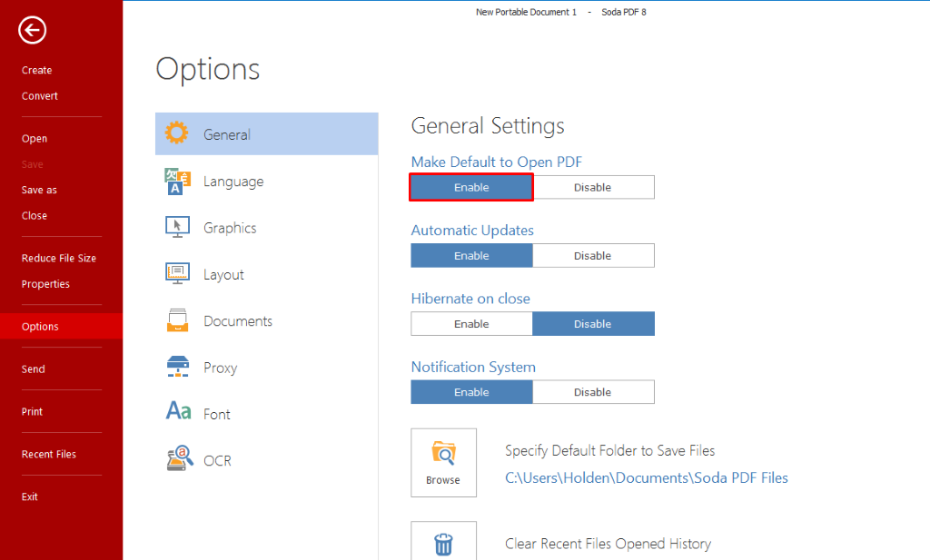930x560 pixels.
Task: Click the OCR scanner icon
Action: (180, 458)
